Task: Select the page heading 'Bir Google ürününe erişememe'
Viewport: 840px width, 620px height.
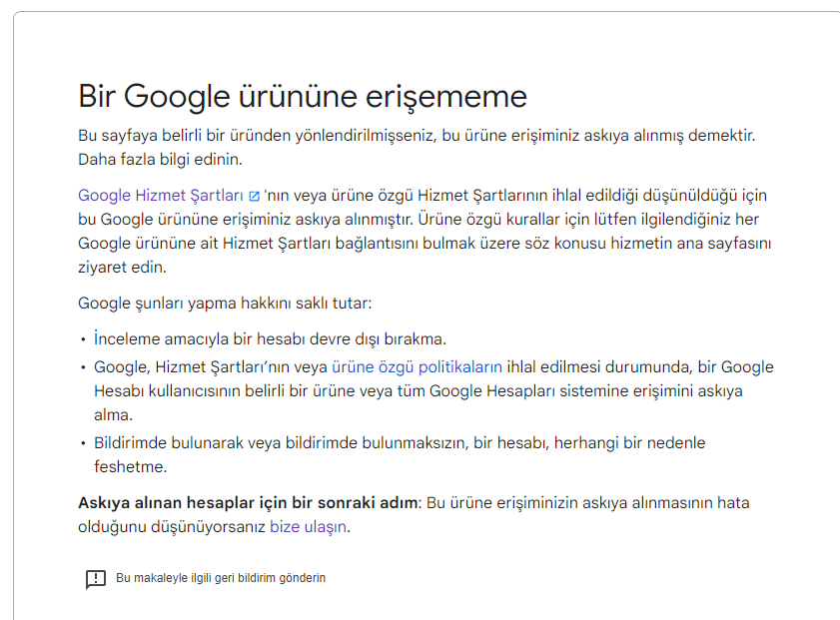Action: 303,97
